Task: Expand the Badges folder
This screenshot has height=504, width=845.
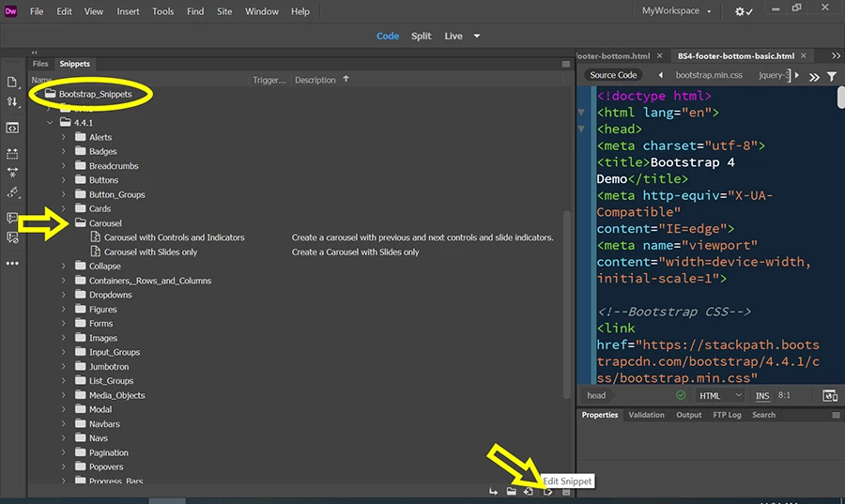Action: (x=64, y=151)
